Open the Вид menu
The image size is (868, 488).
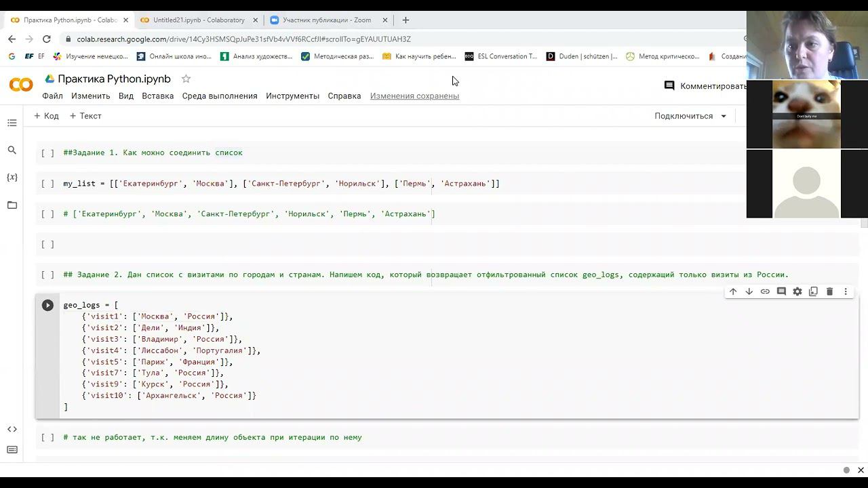tap(126, 96)
